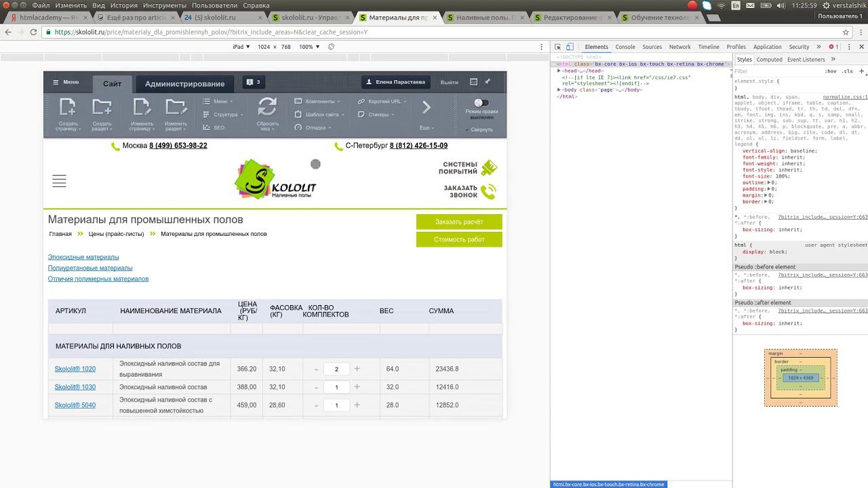The width and height of the screenshot is (868, 488).
Task: Expand the head node in Elements tree
Action: (x=559, y=70)
